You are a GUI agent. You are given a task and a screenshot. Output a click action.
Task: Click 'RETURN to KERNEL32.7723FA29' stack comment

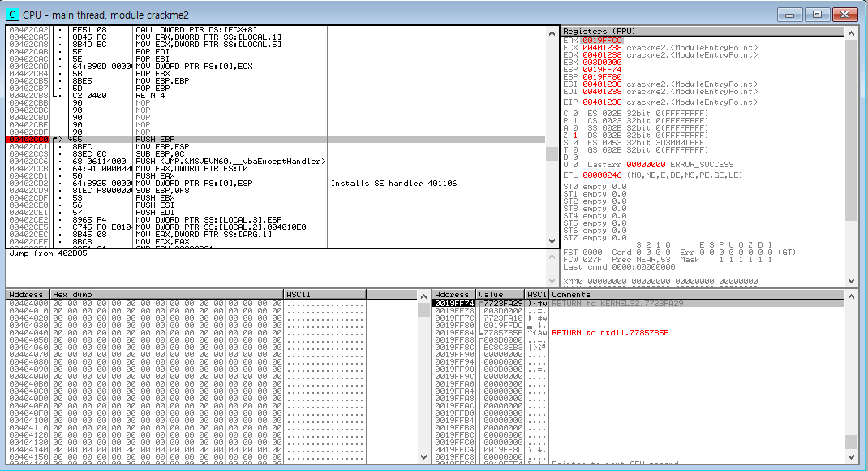coord(618,304)
